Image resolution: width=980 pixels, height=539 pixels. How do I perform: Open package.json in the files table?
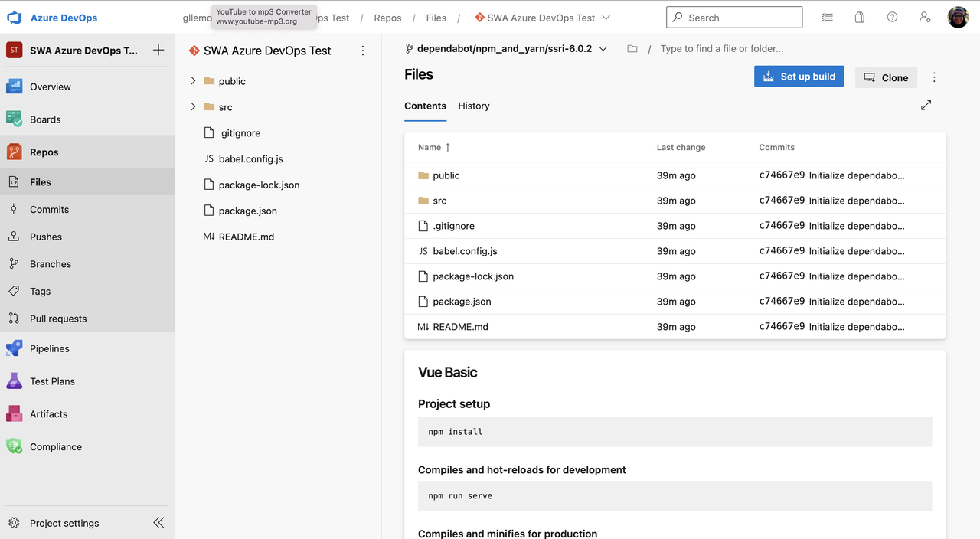tap(462, 302)
